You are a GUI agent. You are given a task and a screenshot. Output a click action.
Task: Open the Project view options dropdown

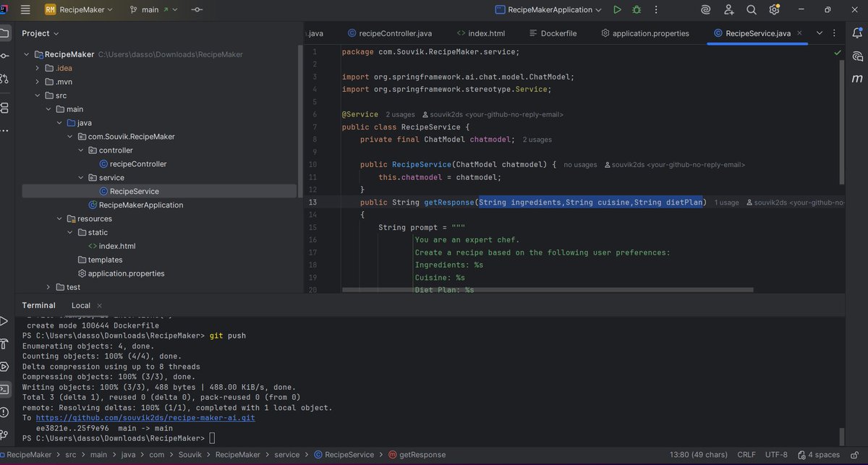(x=41, y=33)
